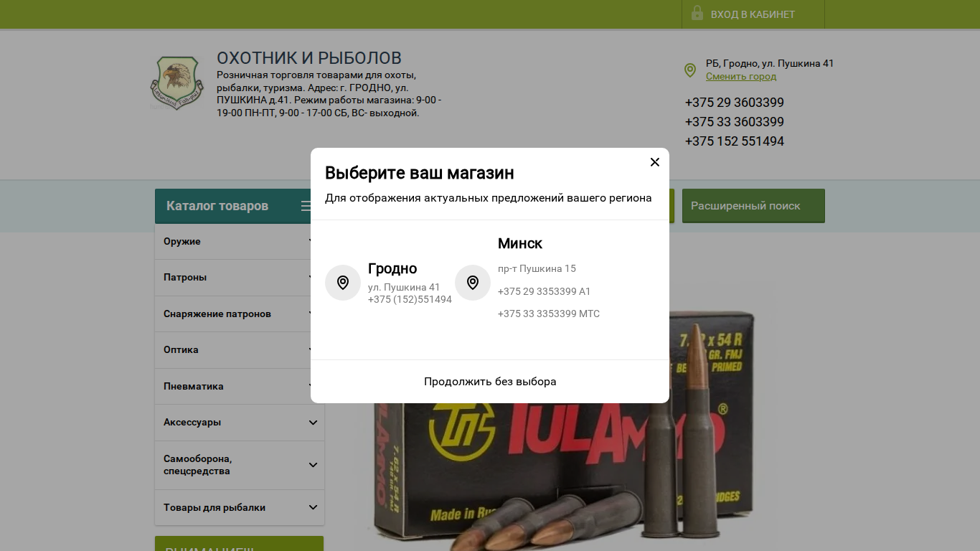The image size is (980, 551).
Task: Click the Гродно phone +375 (152)551494
Action: click(410, 299)
